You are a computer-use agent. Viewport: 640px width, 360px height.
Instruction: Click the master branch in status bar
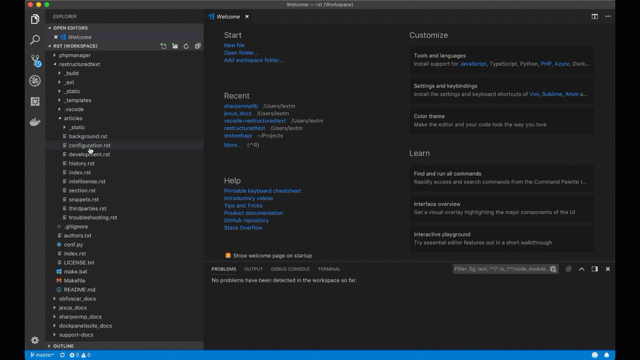(42, 355)
